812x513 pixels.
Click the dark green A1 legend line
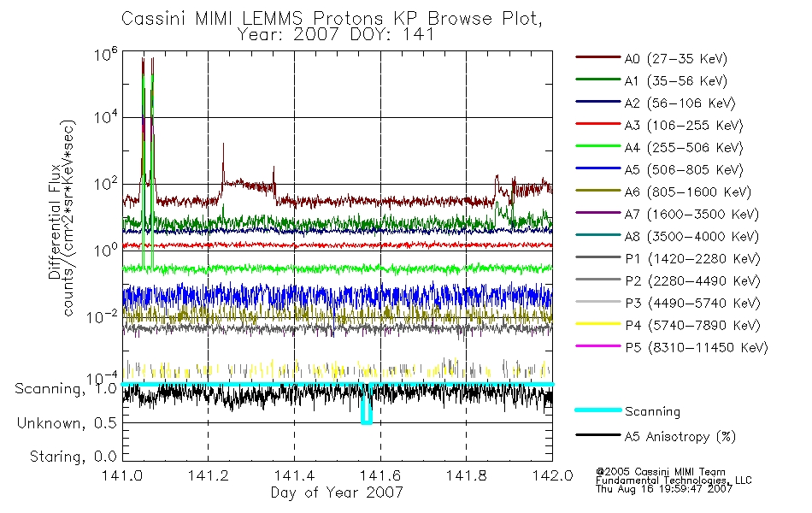click(x=597, y=80)
